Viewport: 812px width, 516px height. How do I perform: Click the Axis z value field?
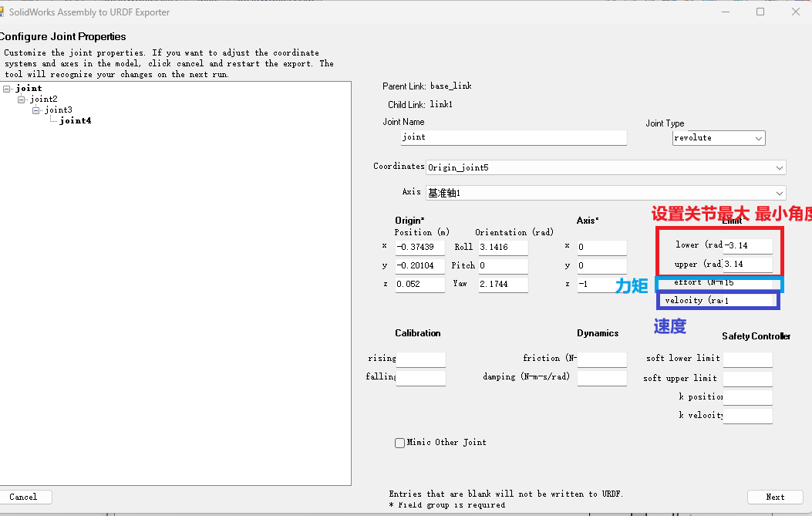coord(601,285)
